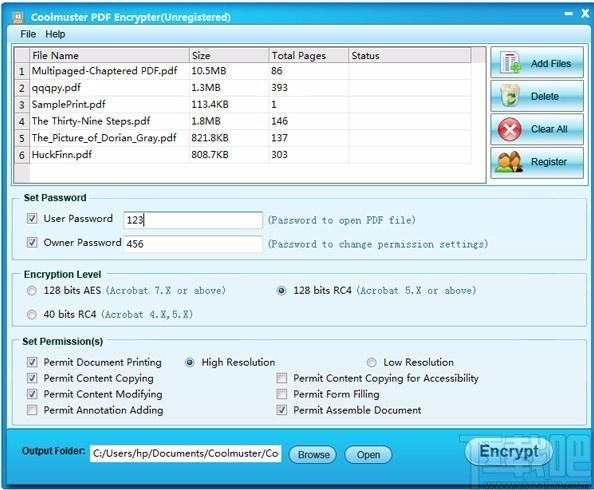
Task: Select 40 bits RC4 encryption
Action: coord(32,315)
